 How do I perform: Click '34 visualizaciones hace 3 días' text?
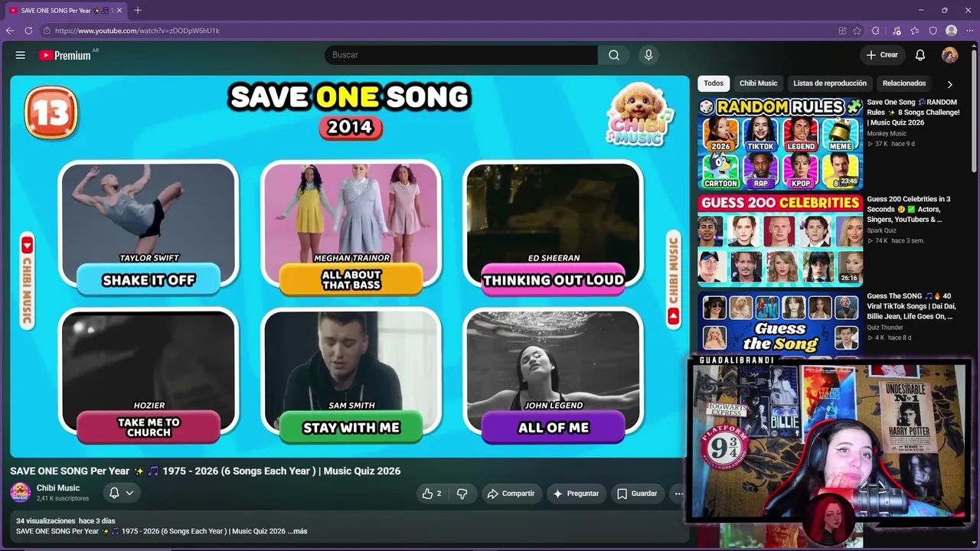click(x=66, y=521)
